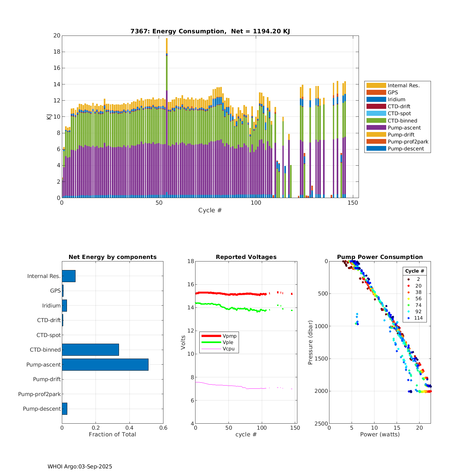This screenshot has height=476, width=476.
Task: Select the green Vple legend line
Action: pos(211,342)
